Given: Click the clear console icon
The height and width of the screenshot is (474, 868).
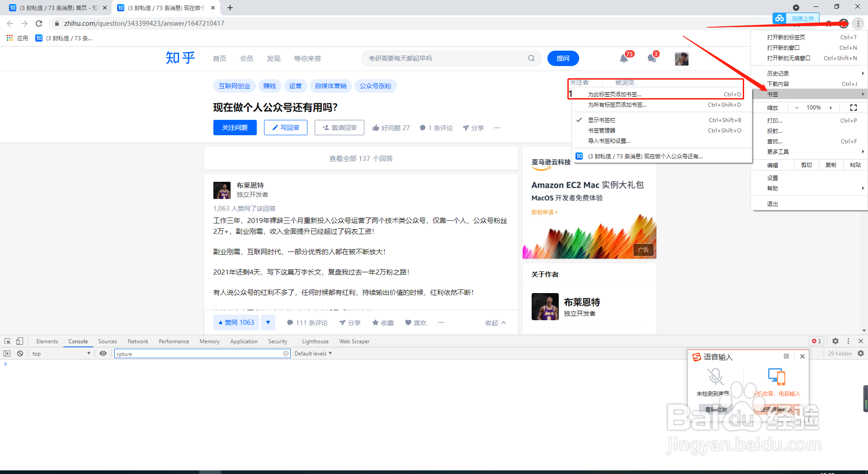Looking at the screenshot, I should [20, 353].
